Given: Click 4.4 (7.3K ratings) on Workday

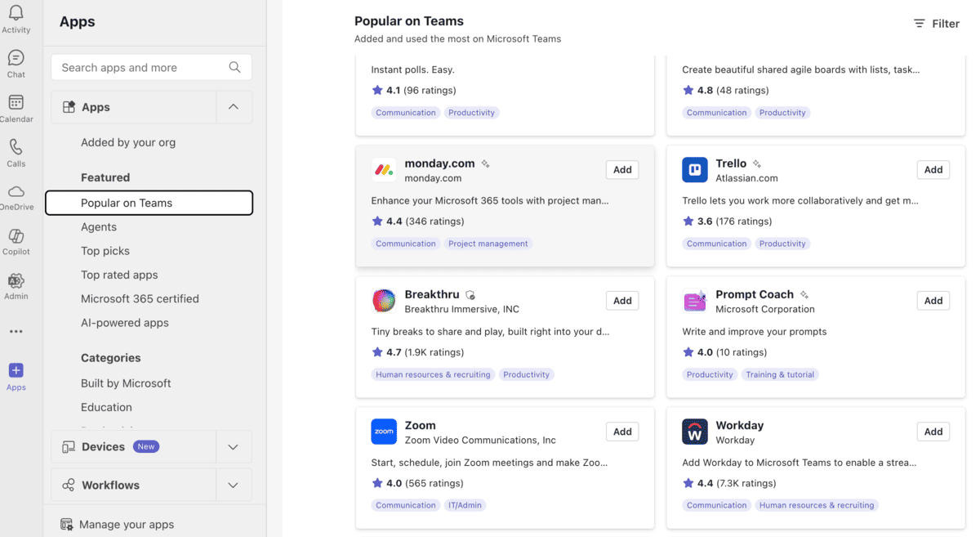Looking at the screenshot, I should tap(729, 483).
